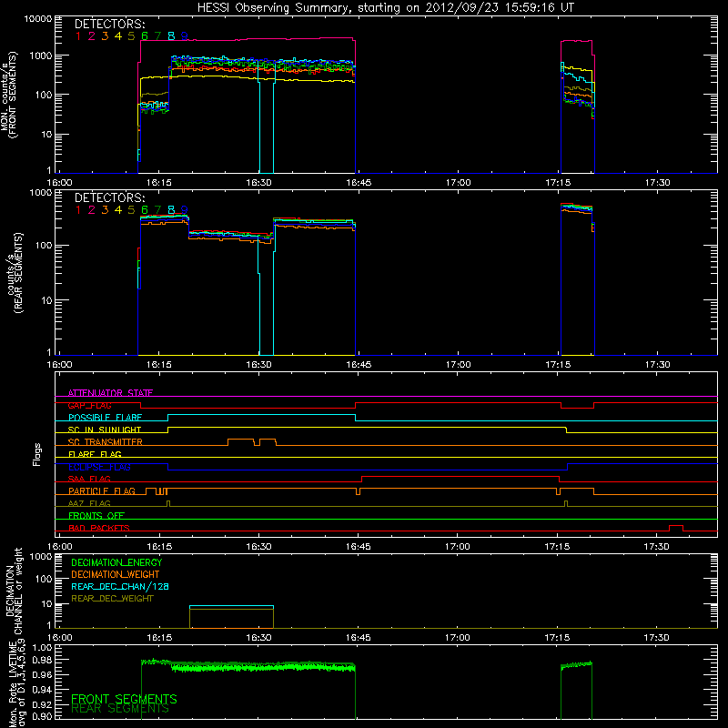
Task: Click detector number 4 in front segments legend
Action: [x=118, y=35]
